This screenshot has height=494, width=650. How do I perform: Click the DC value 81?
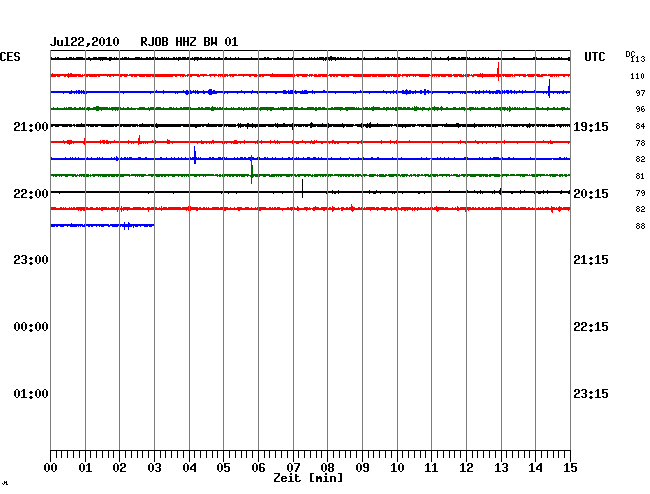point(640,177)
